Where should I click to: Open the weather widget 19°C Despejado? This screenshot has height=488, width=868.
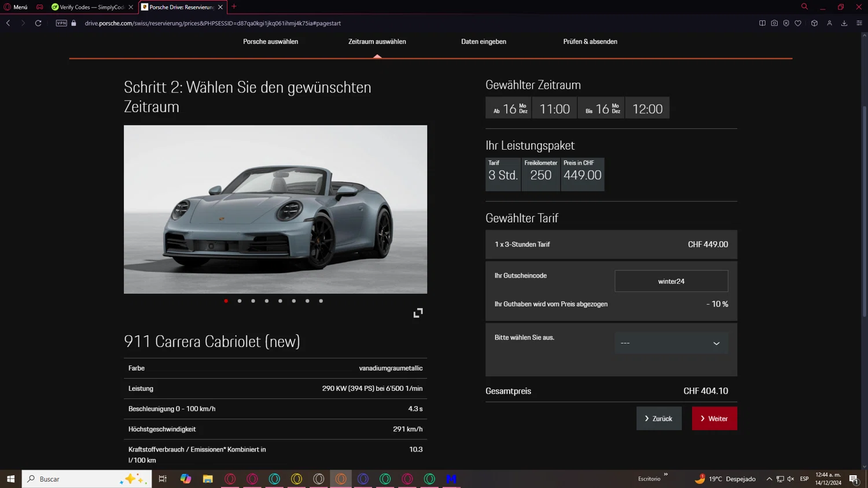[726, 479]
